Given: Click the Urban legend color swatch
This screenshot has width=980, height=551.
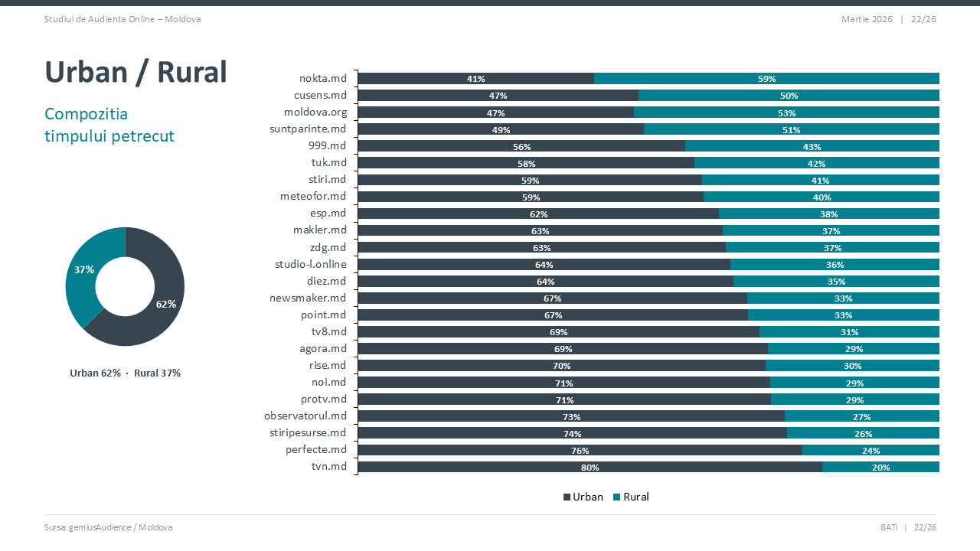Looking at the screenshot, I should [x=567, y=497].
